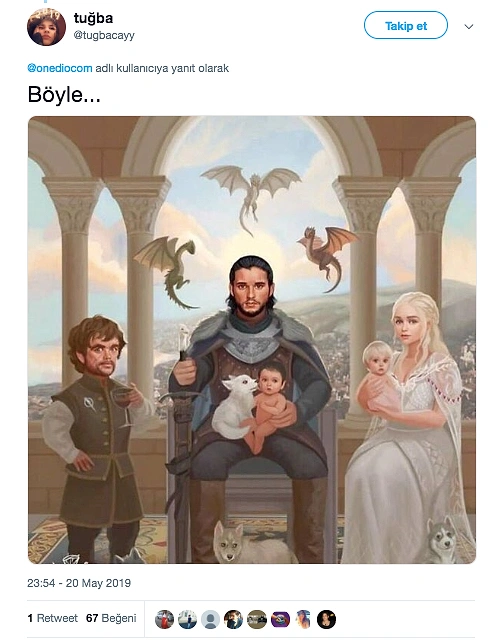
Task: Open the purple square liker avatar
Action: click(280, 619)
